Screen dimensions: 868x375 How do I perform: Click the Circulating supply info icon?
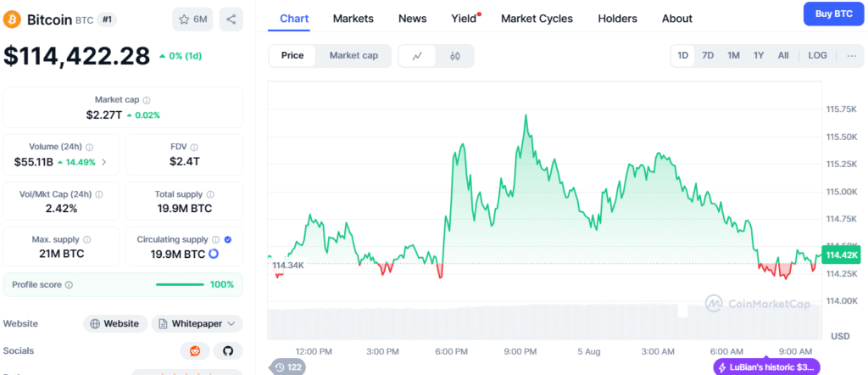(x=216, y=240)
